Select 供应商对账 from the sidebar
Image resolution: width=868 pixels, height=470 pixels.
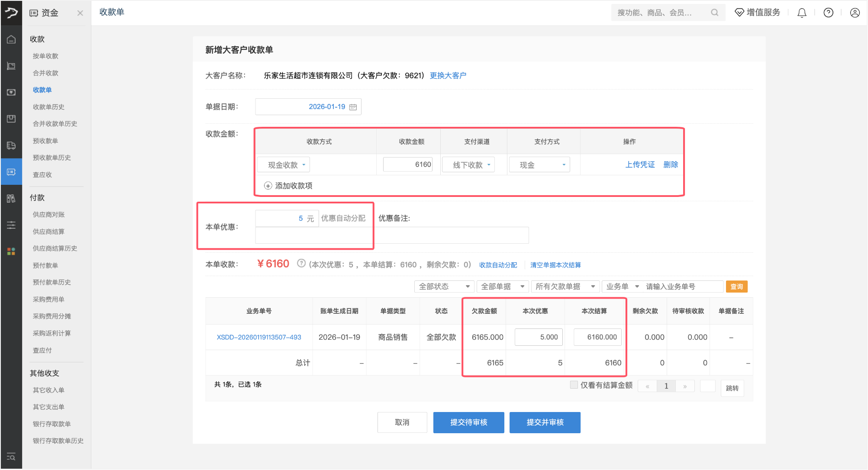(48, 215)
